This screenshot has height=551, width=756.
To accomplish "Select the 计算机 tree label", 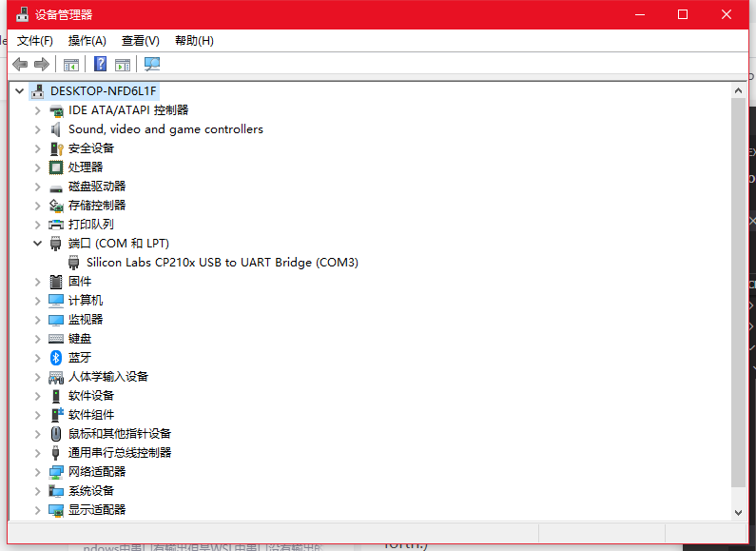I will [x=86, y=301].
